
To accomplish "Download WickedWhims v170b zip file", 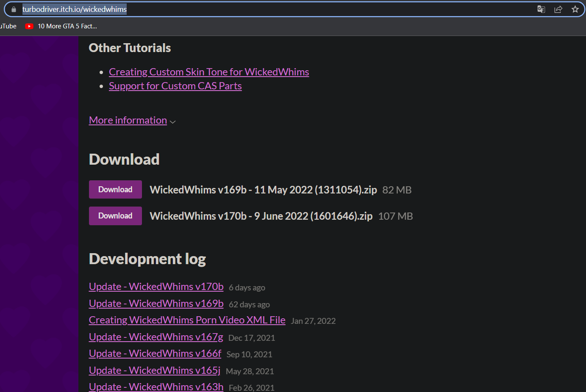I will [x=115, y=216].
